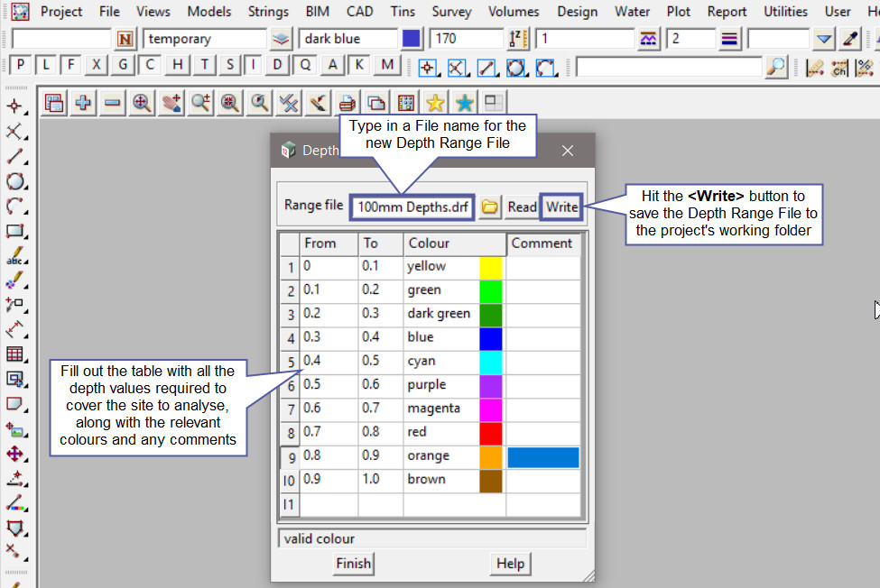
Task: Click the browse folder icon beside Range file
Action: point(489,207)
